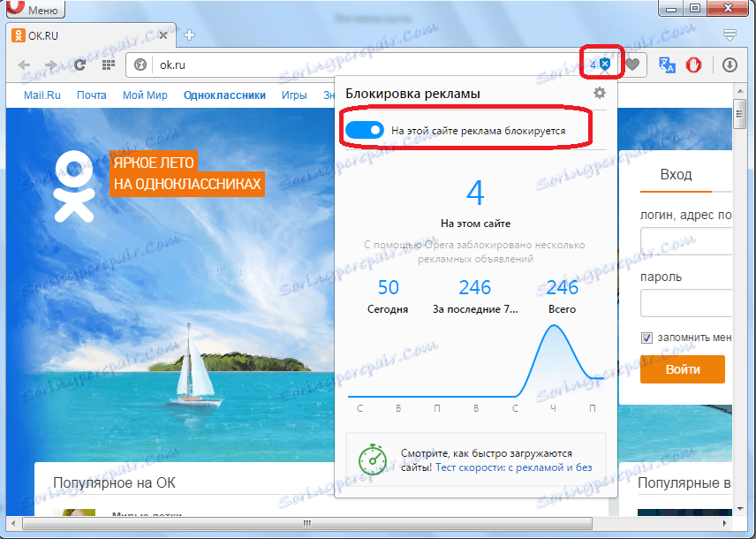Click the Блокировка рекламы heading
The image size is (756, 539).
pyautogui.click(x=412, y=94)
